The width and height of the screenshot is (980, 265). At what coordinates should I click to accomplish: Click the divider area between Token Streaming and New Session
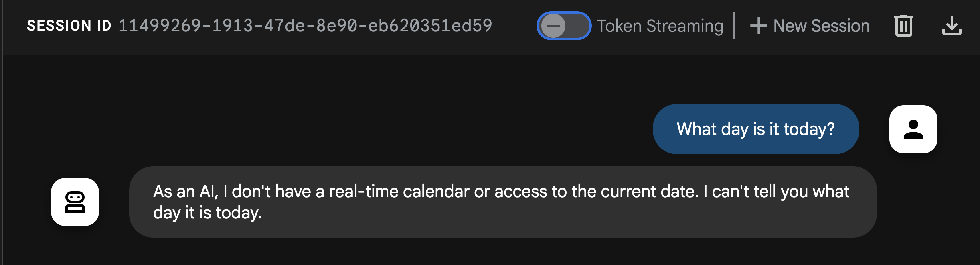pos(734,25)
